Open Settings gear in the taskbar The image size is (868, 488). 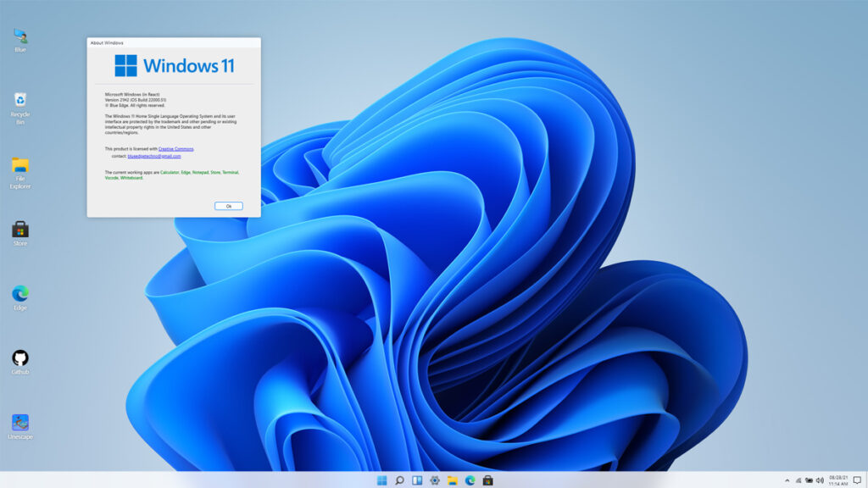coord(435,480)
